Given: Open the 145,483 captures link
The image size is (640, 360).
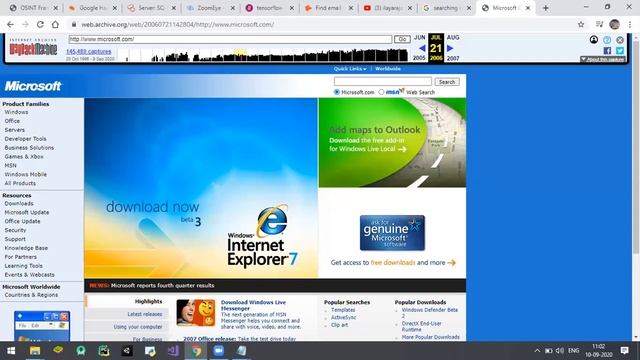Looking at the screenshot, I should coord(89,51).
